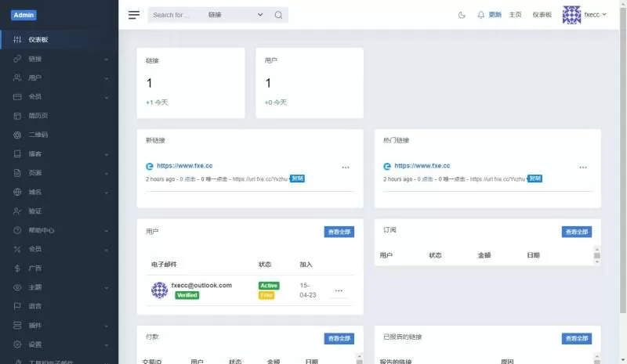627x364 pixels.
Task: Click the flag icon in sidebar
Action: [17, 306]
